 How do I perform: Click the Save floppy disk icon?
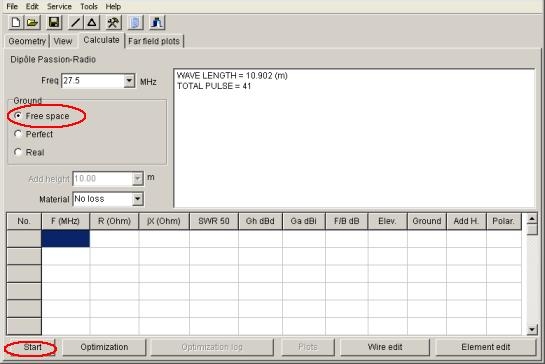pyautogui.click(x=54, y=23)
